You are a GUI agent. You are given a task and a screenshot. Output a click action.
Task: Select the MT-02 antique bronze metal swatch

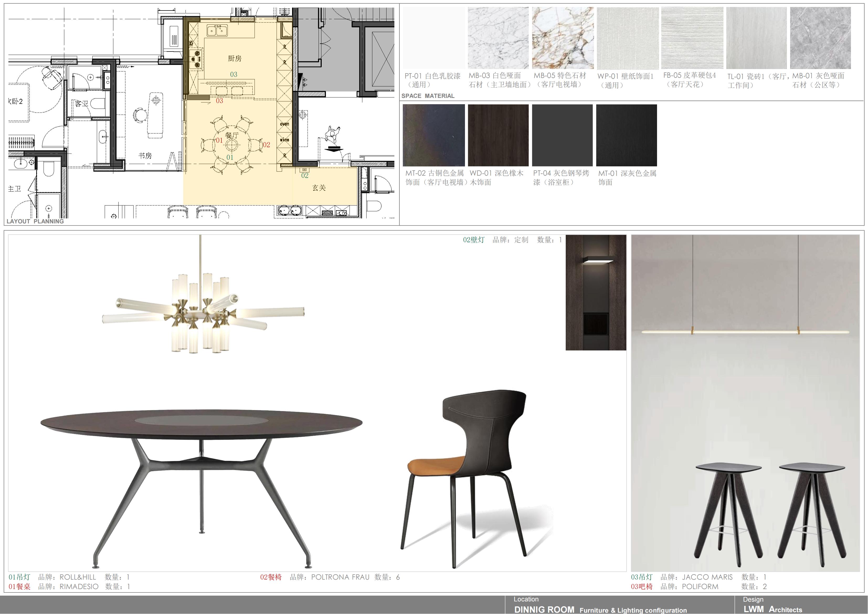pos(434,135)
